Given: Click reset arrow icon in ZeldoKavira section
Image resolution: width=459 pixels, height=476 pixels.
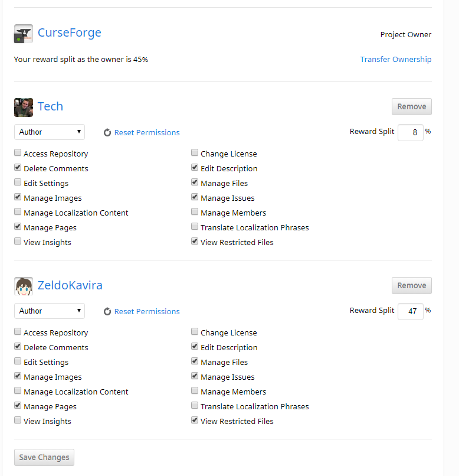Looking at the screenshot, I should [107, 311].
